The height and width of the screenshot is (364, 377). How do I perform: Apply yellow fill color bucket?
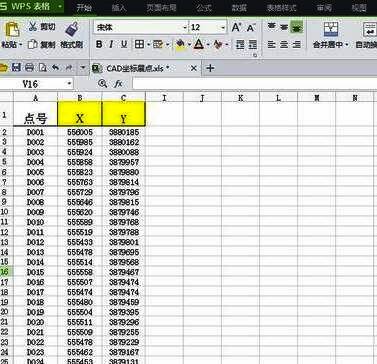(x=180, y=44)
